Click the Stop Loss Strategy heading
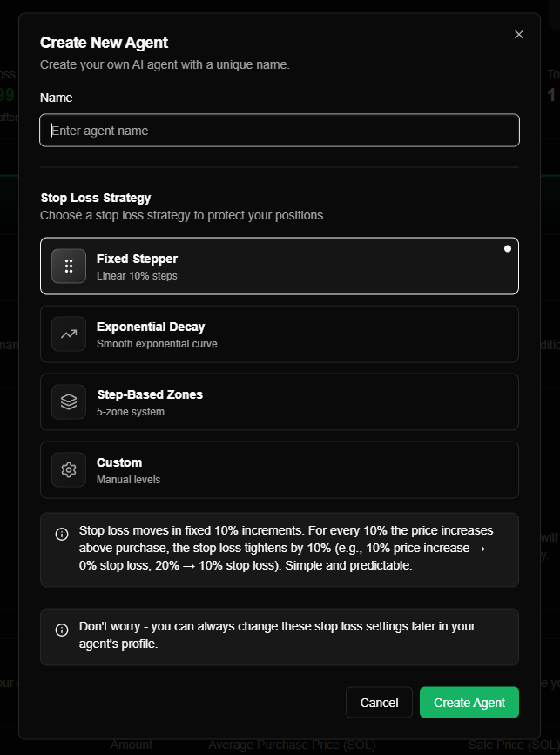560x755 pixels. pyautogui.click(x=96, y=198)
